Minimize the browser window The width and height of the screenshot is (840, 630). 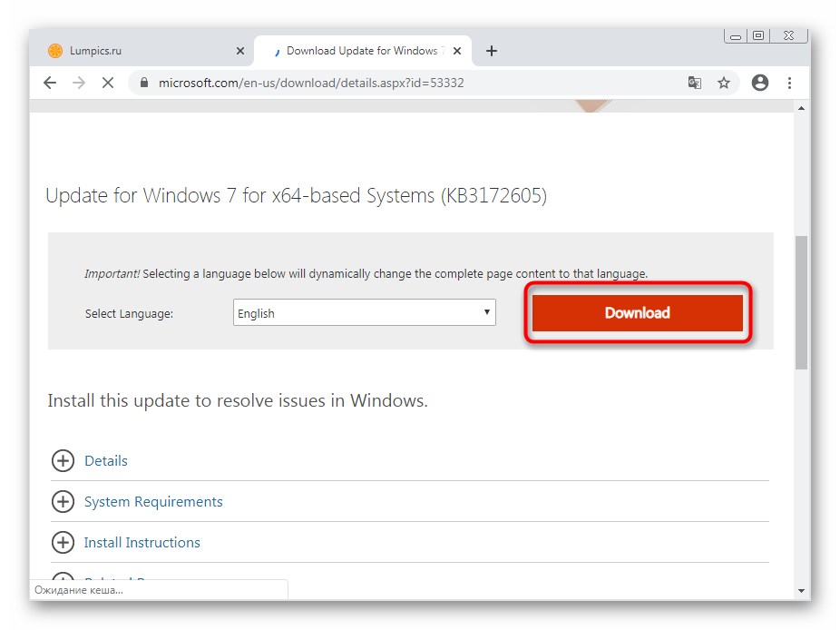click(x=736, y=36)
